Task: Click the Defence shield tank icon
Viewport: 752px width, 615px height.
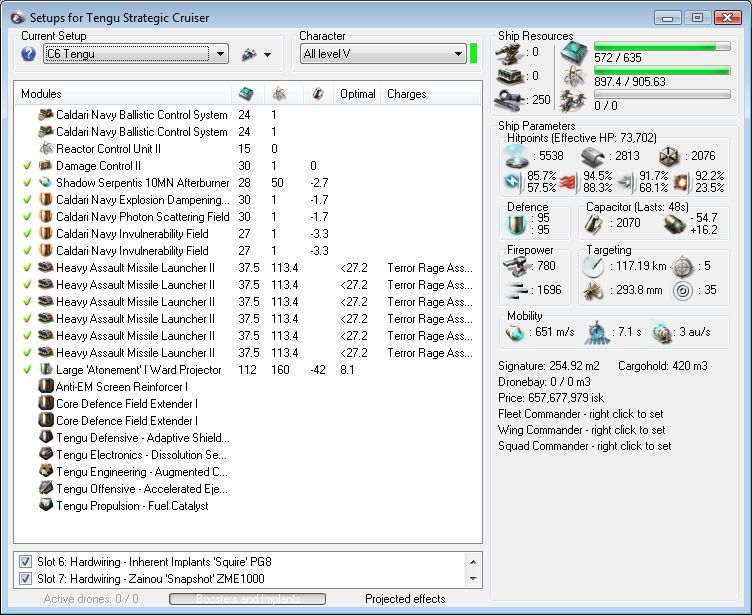Action: click(x=517, y=225)
